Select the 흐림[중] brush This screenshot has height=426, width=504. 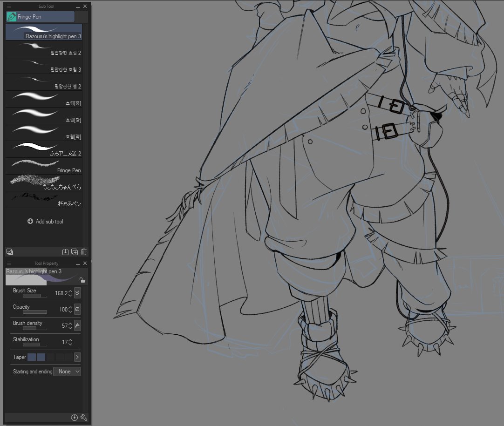44,99
